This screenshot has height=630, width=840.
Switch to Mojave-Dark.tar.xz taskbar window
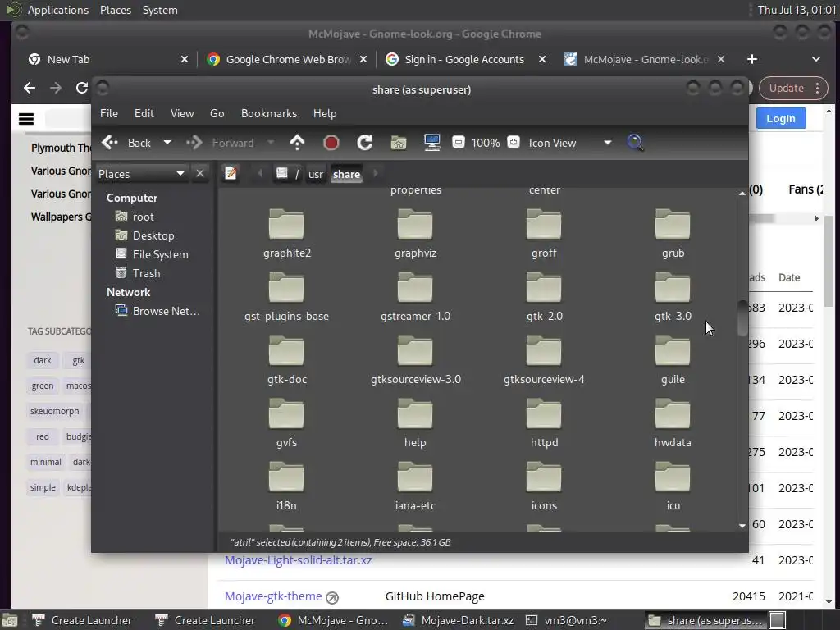(x=458, y=620)
